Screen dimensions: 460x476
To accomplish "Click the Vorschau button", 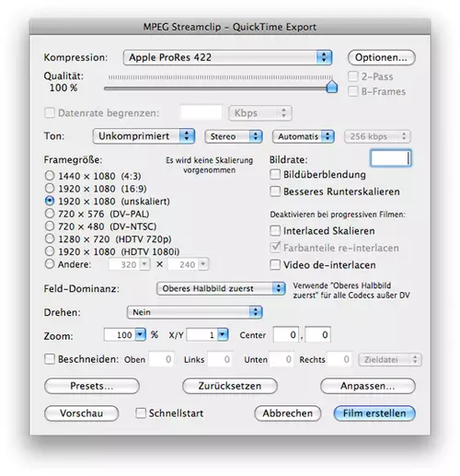I will (x=81, y=413).
